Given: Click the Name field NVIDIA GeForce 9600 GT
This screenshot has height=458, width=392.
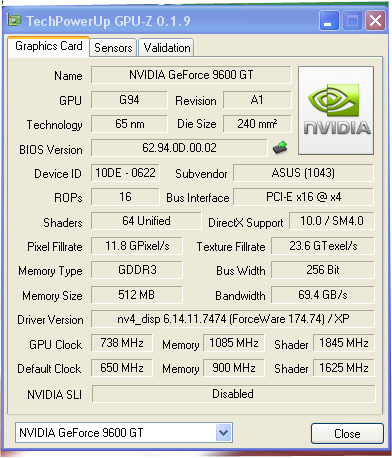Looking at the screenshot, I should click(x=191, y=75).
